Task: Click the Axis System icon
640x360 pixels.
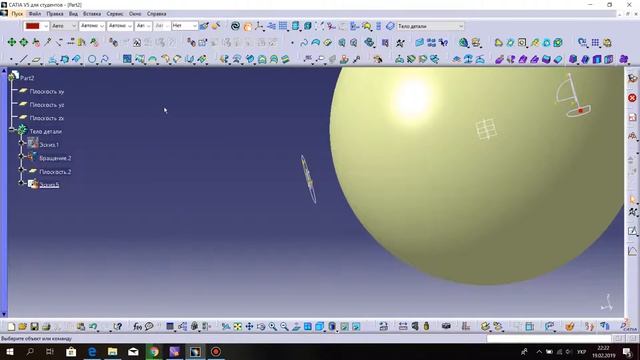Action: pyautogui.click(x=259, y=26)
